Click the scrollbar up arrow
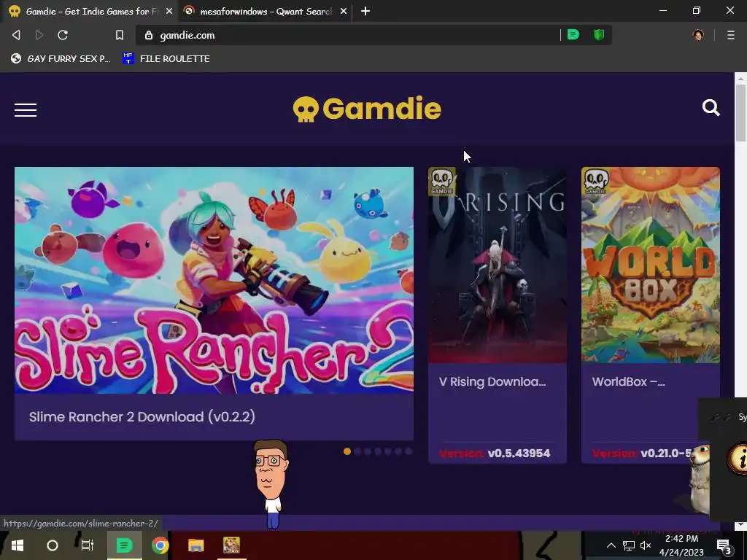Image resolution: width=747 pixels, height=560 pixels. (740, 78)
